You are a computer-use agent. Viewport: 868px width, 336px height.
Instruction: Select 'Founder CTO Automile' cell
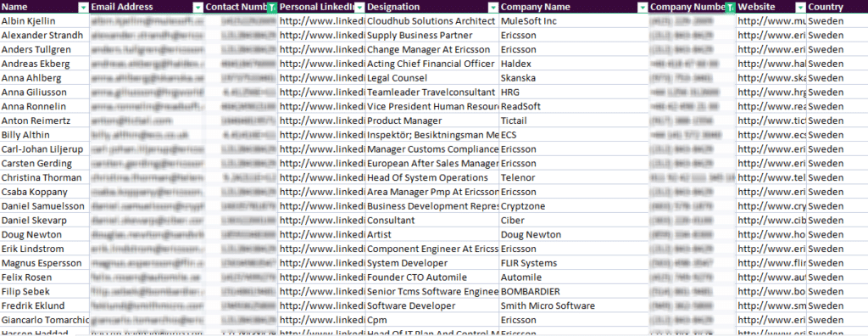pos(431,277)
